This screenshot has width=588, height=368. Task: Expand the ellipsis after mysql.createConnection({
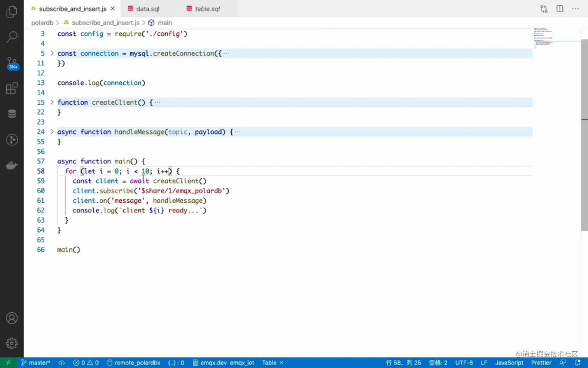point(226,53)
